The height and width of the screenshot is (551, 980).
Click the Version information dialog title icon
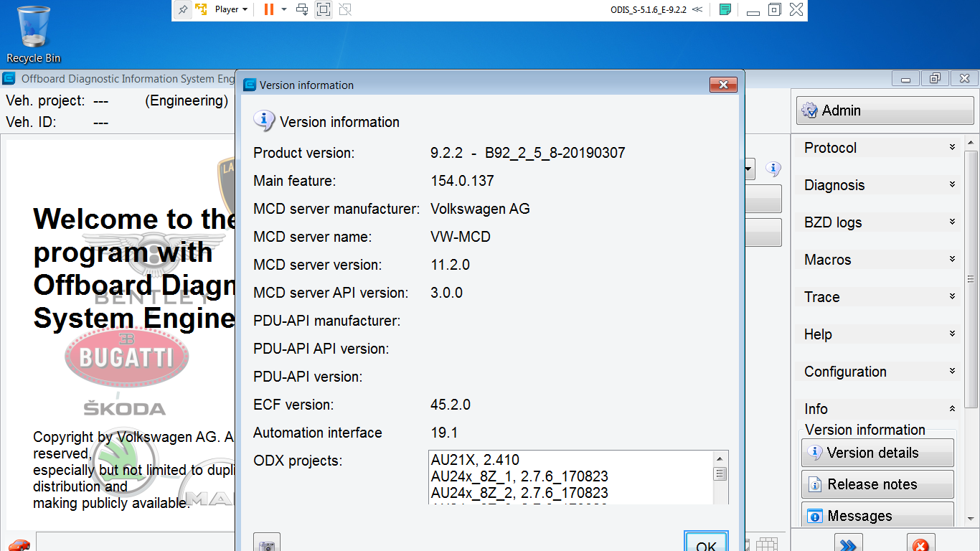(250, 85)
